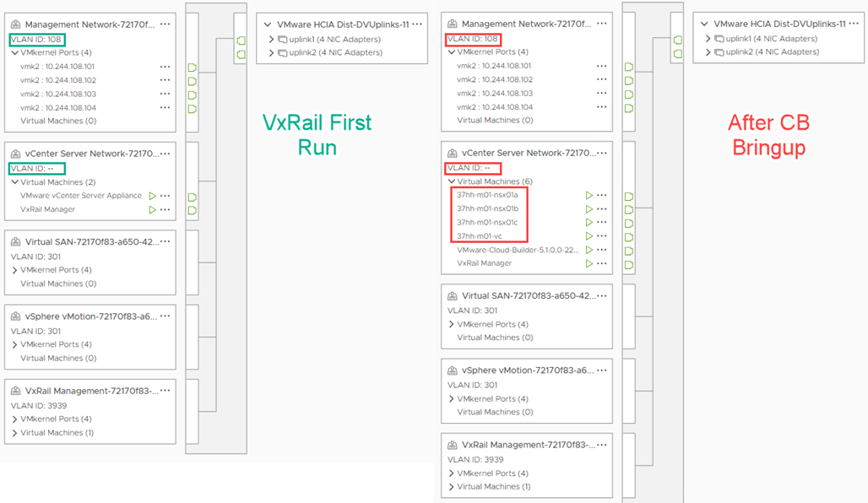This screenshot has width=868, height=503.
Task: Open Management Network ellipsis menu in After CB Bringup diagram
Action: coord(602,24)
